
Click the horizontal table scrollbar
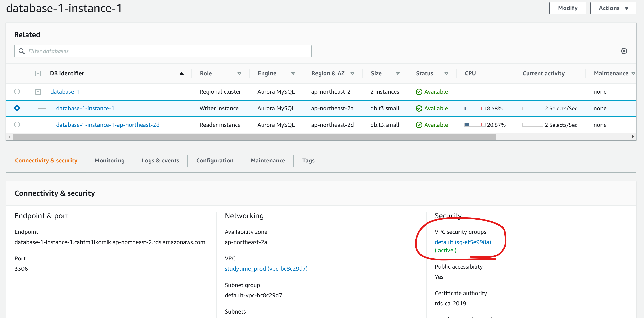(254, 137)
